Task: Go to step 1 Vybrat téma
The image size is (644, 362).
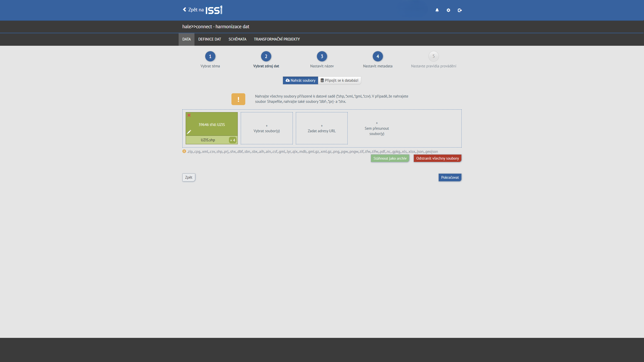Action: 210,57
